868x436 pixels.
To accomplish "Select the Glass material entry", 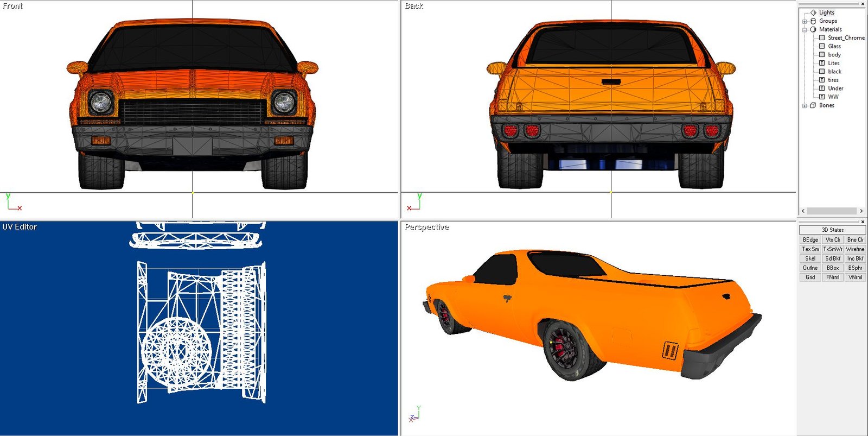I will click(834, 46).
